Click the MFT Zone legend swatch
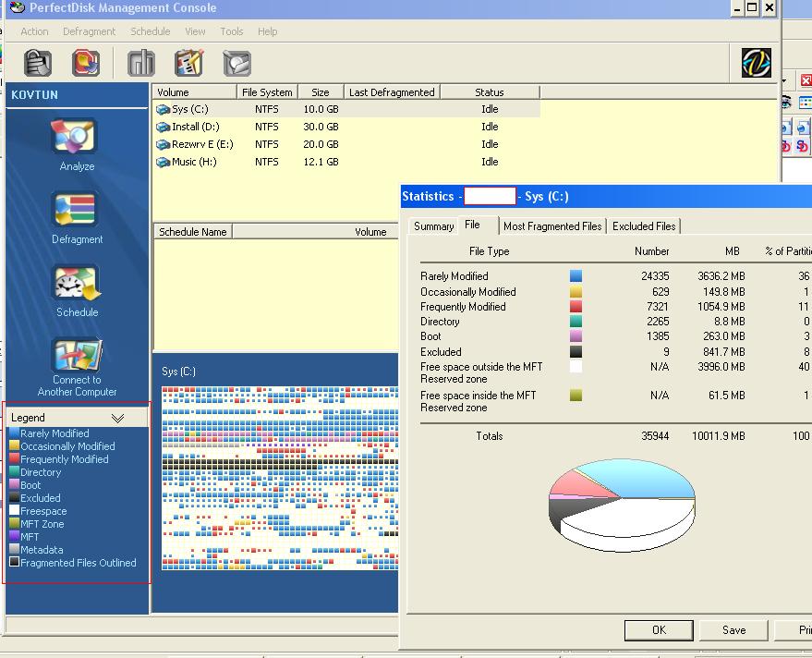Image resolution: width=812 pixels, height=658 pixels. tap(14, 523)
